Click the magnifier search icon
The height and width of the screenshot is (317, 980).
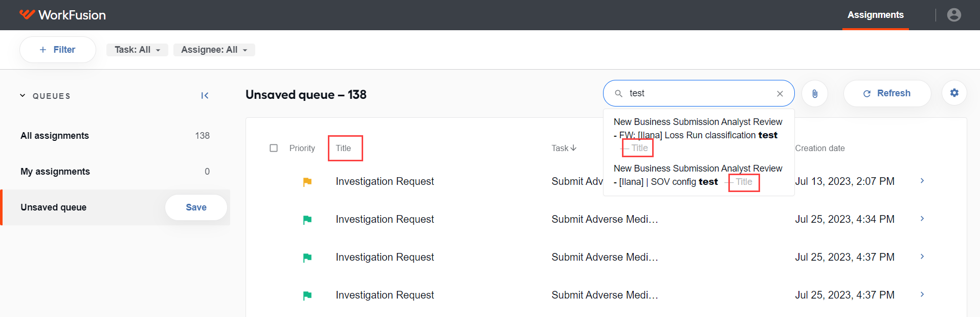click(x=618, y=94)
